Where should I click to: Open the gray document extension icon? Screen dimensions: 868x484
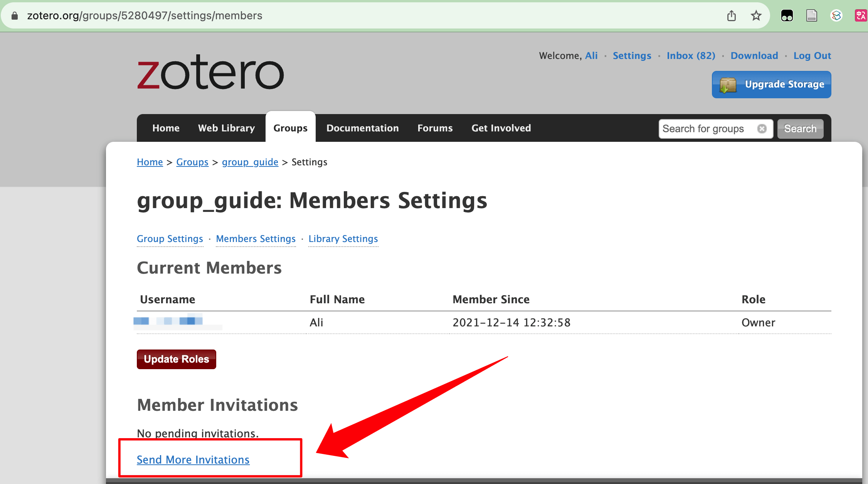811,16
